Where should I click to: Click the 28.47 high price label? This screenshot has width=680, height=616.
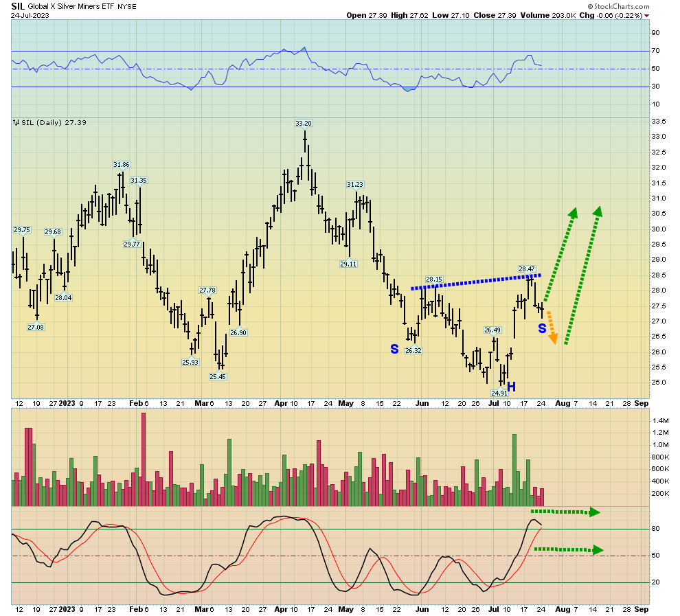(x=527, y=269)
